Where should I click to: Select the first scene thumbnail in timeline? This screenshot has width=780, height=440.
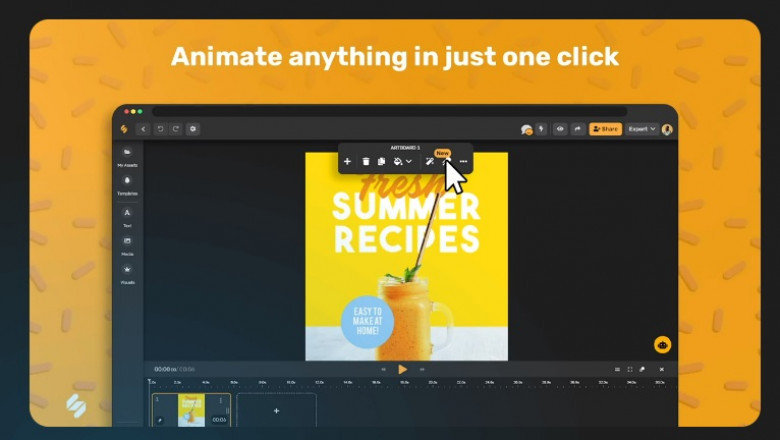click(191, 410)
